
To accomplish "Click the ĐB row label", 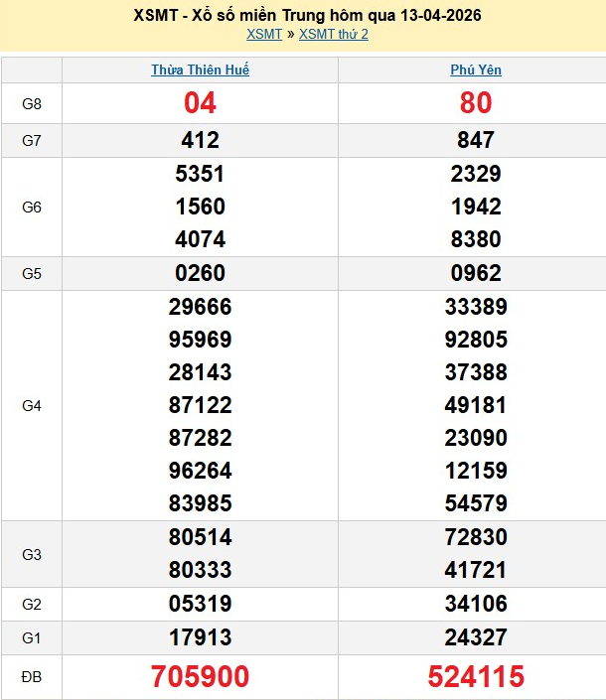I will pos(32,677).
